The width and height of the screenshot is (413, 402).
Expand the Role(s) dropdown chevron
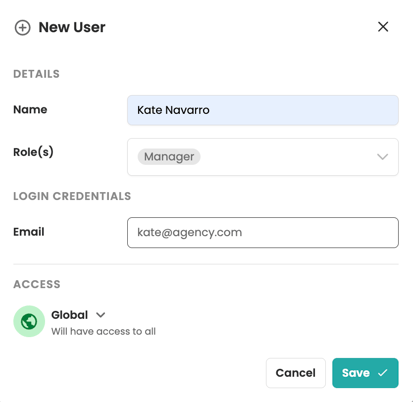point(382,157)
